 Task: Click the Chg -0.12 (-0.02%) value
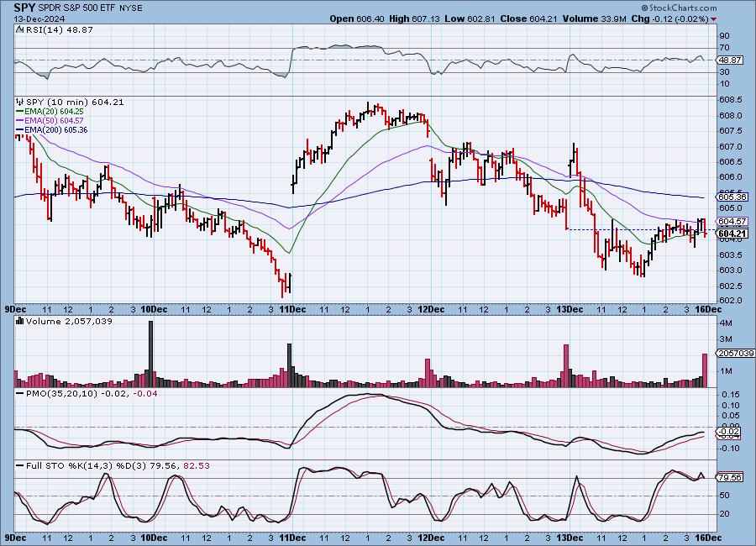click(669, 18)
